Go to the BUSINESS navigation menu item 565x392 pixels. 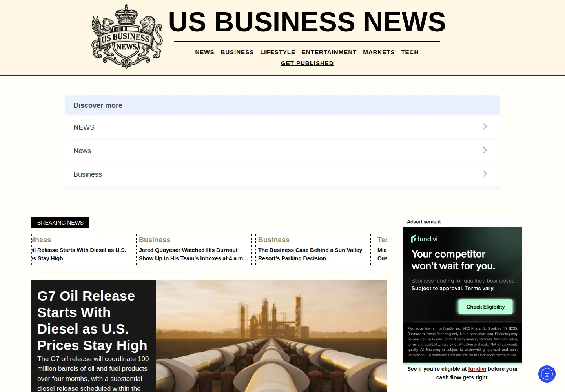click(x=237, y=52)
